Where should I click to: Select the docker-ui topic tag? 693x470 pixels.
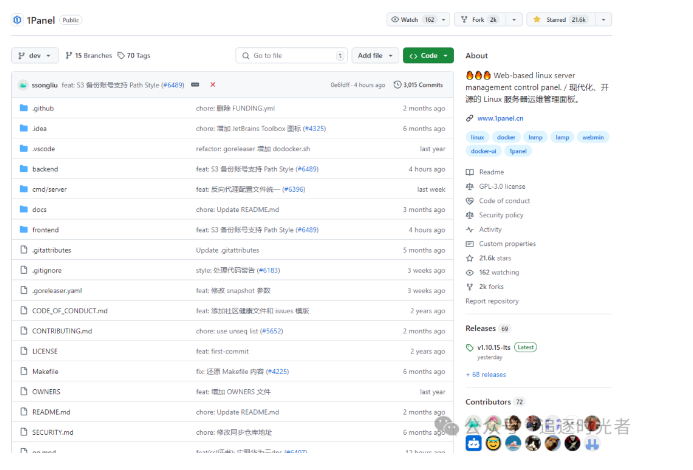coord(483,151)
